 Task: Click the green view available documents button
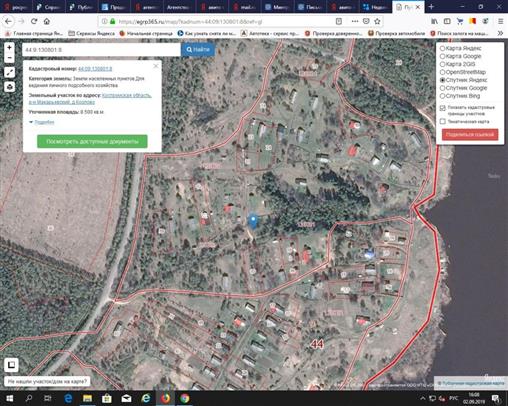(92, 141)
